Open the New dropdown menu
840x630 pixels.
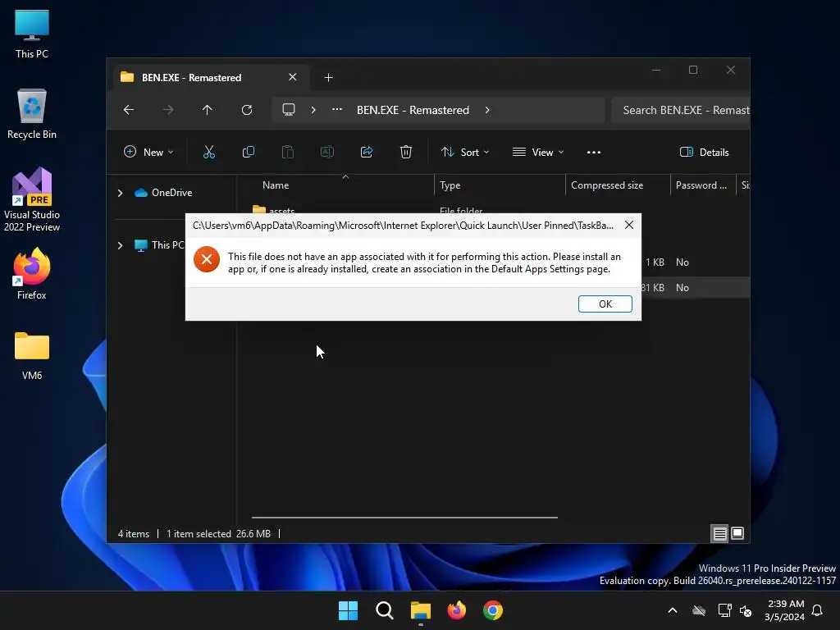tap(148, 152)
